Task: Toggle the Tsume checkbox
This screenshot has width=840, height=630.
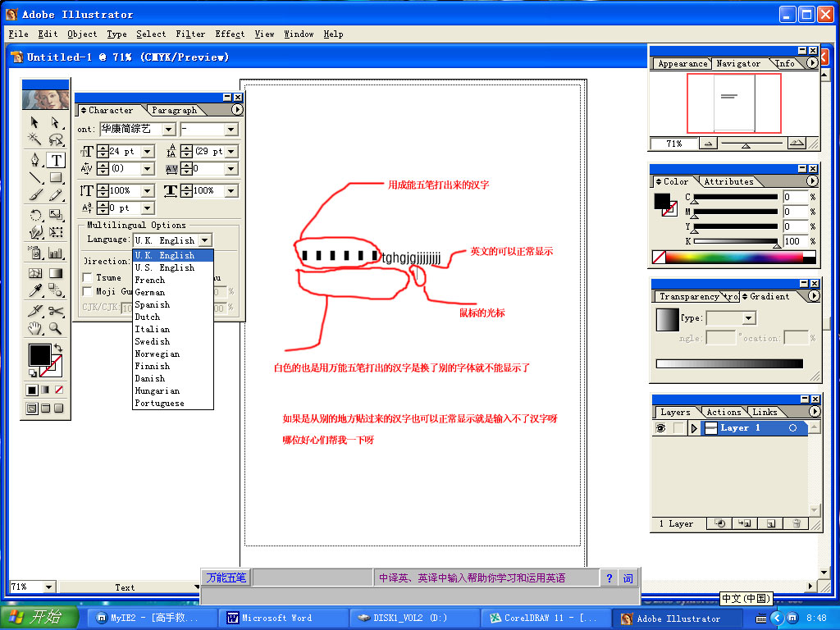Action: [87, 278]
